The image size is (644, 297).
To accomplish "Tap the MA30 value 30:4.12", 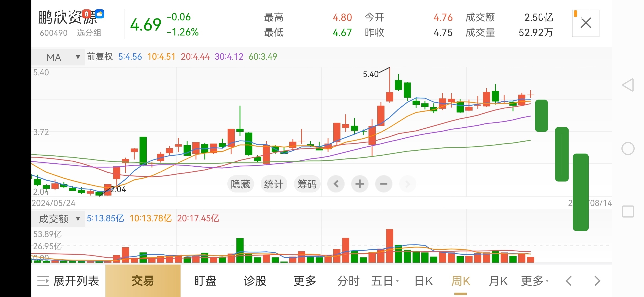I will 229,57.
